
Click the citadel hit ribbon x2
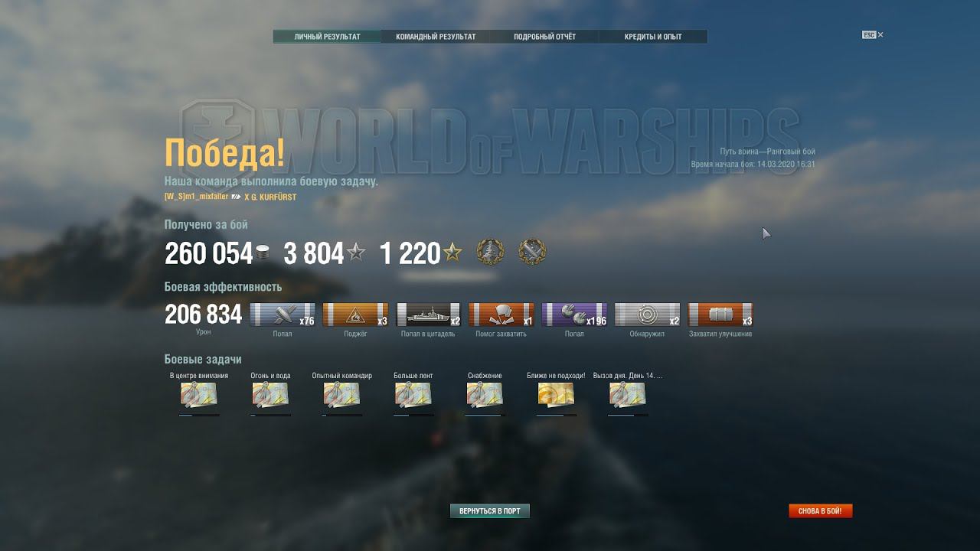click(428, 315)
